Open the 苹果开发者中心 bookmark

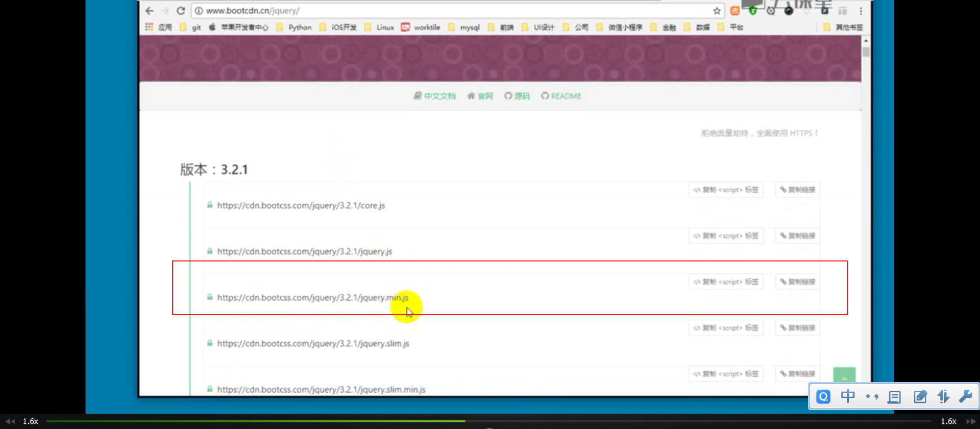pos(238,27)
